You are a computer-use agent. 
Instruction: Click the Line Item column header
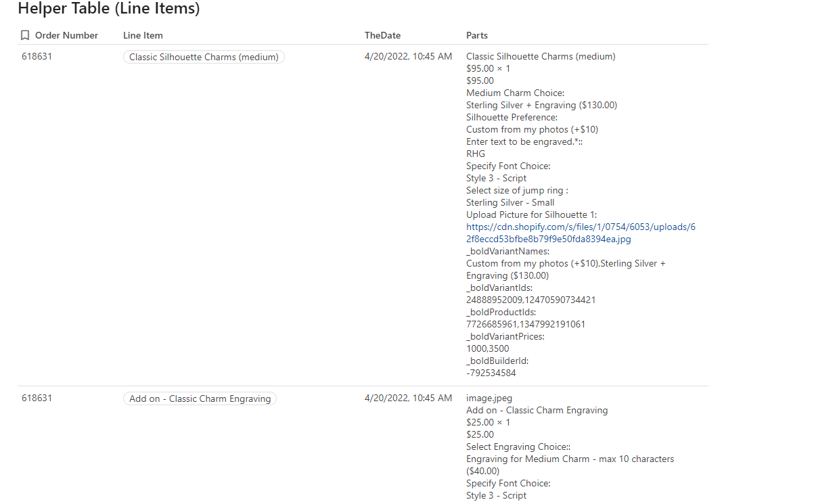[x=143, y=35]
